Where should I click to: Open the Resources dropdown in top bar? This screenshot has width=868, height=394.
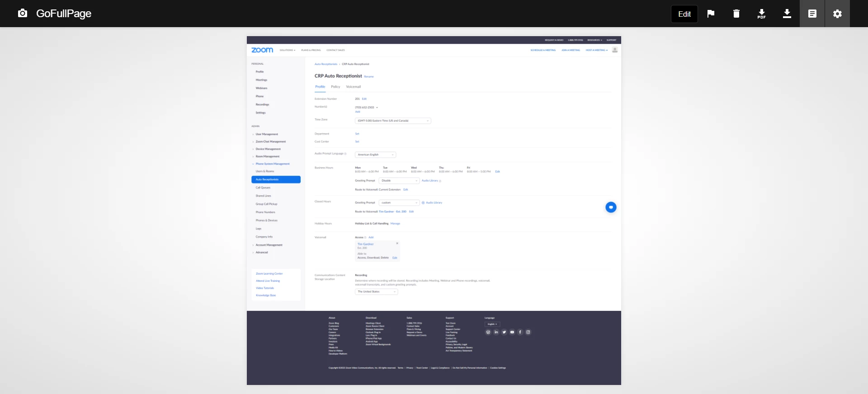(595, 40)
